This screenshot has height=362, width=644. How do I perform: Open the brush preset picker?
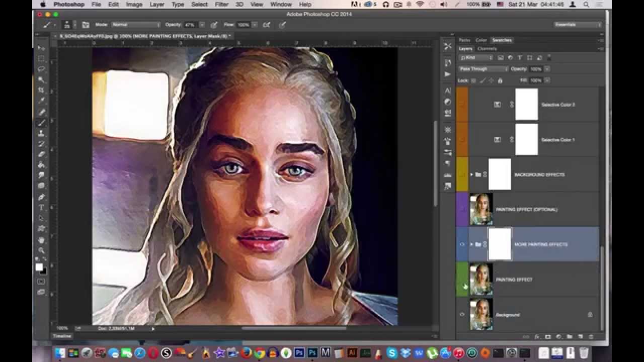(x=69, y=25)
